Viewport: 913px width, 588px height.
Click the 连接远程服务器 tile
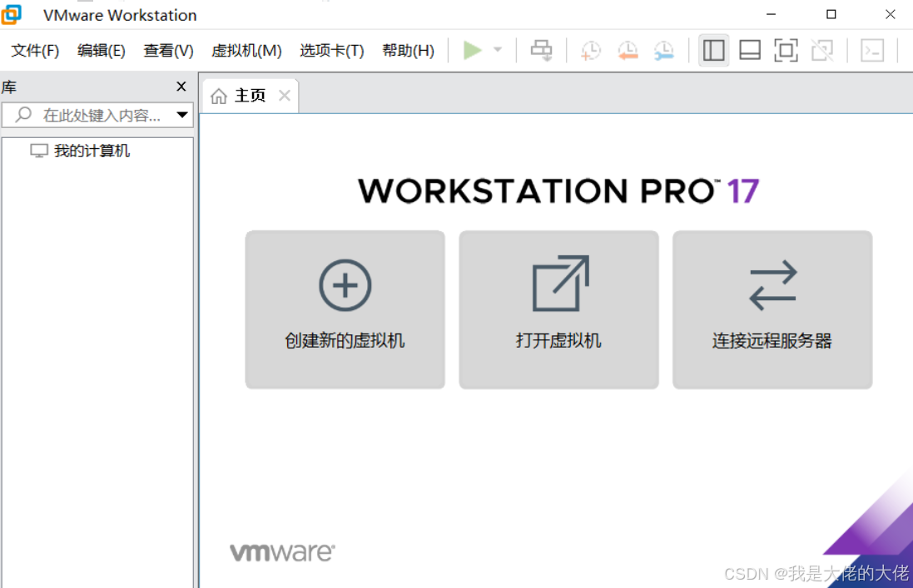tap(772, 309)
